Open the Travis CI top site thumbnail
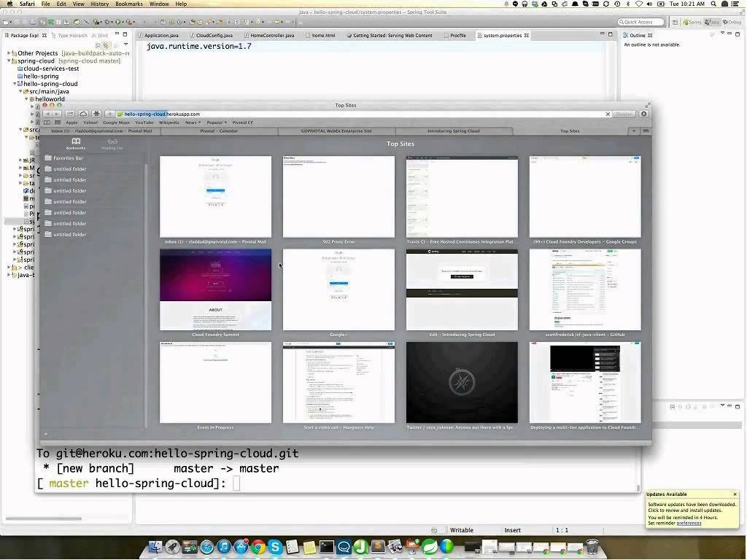 [462, 197]
